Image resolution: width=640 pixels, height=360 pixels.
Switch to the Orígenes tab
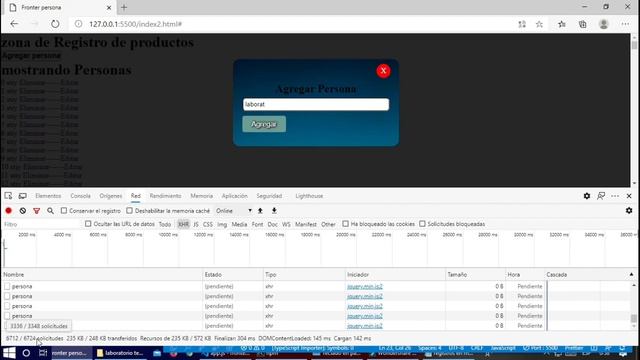pos(111,196)
